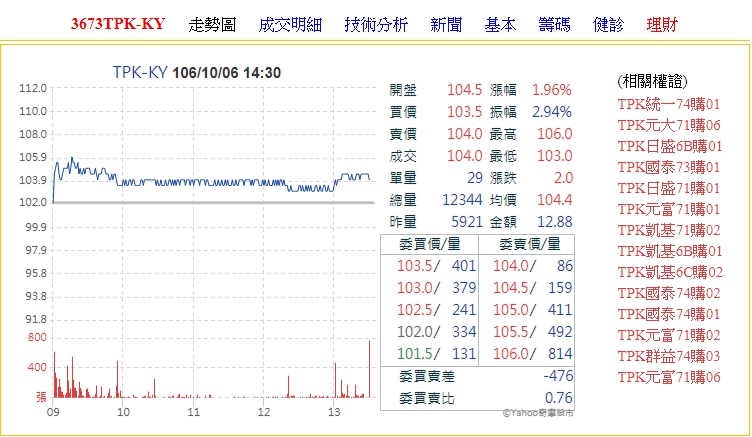This screenshot has height=437, width=752.
Task: Click the 最低 value 103.0
Action: (554, 156)
